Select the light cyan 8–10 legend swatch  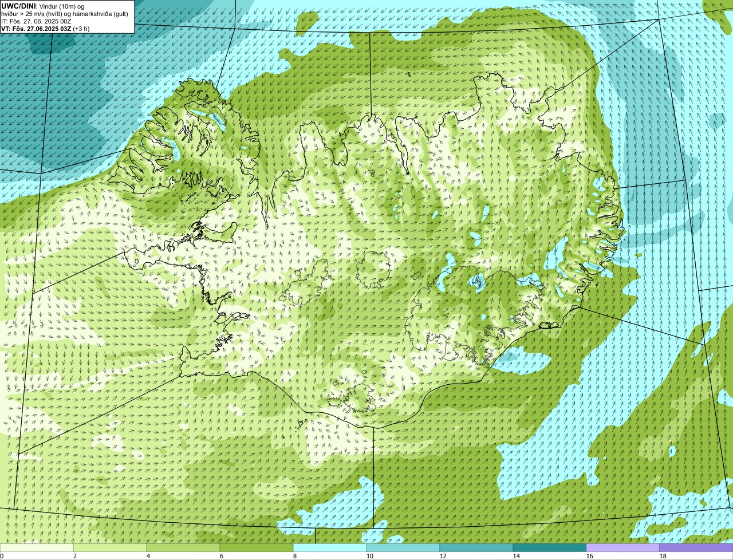(x=330, y=548)
